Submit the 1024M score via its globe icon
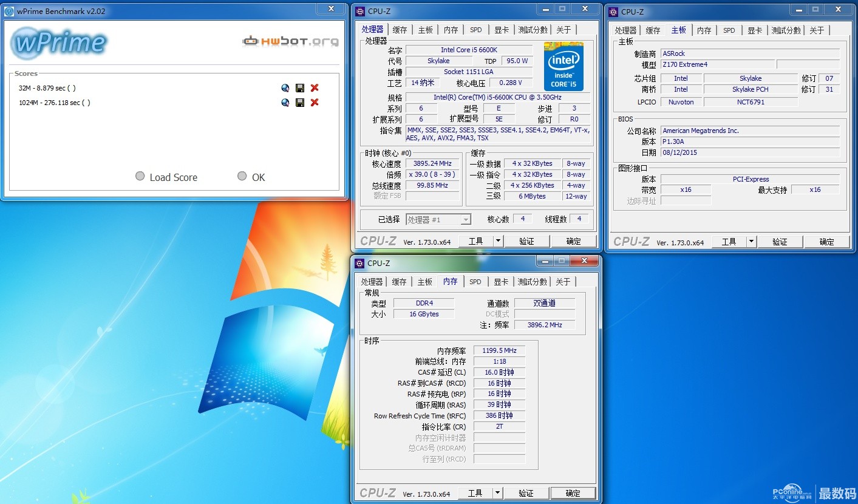 (x=285, y=103)
